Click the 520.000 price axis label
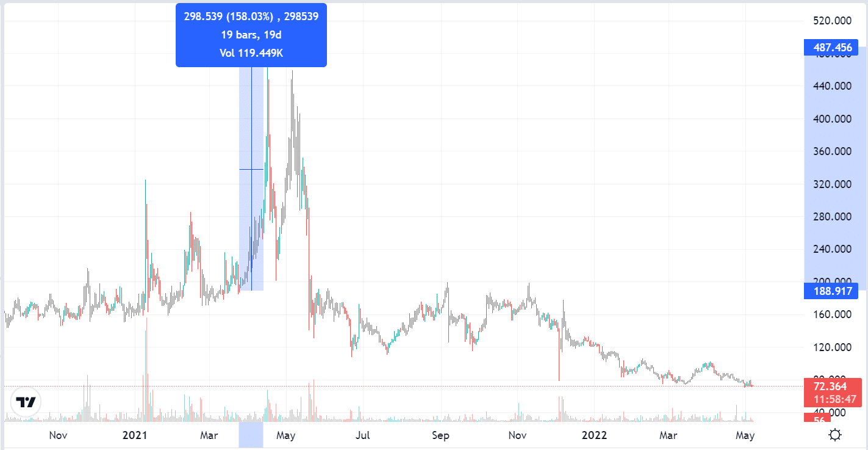The width and height of the screenshot is (868, 450). tap(832, 21)
